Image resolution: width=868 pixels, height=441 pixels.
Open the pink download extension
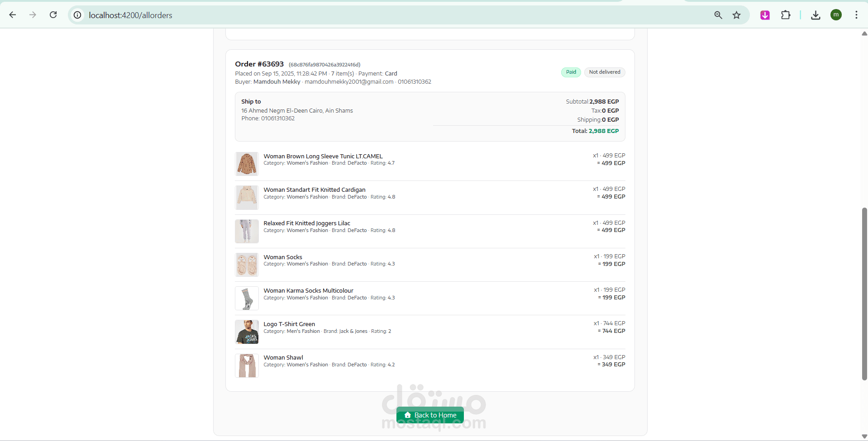(x=765, y=15)
